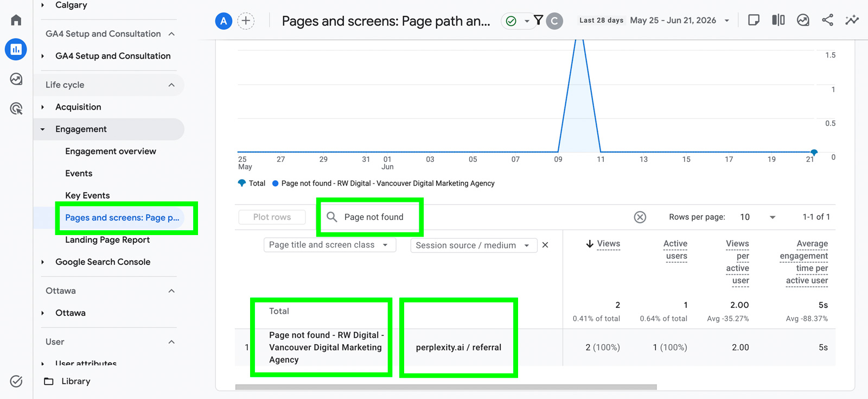Collapse the GA4 Setup and Consultation section
The image size is (868, 399).
(171, 34)
